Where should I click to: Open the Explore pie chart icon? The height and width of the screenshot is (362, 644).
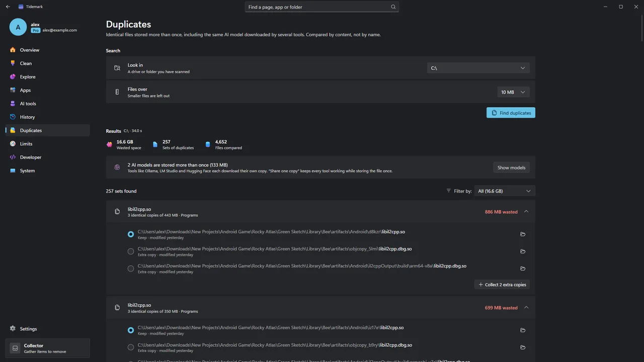point(13,77)
